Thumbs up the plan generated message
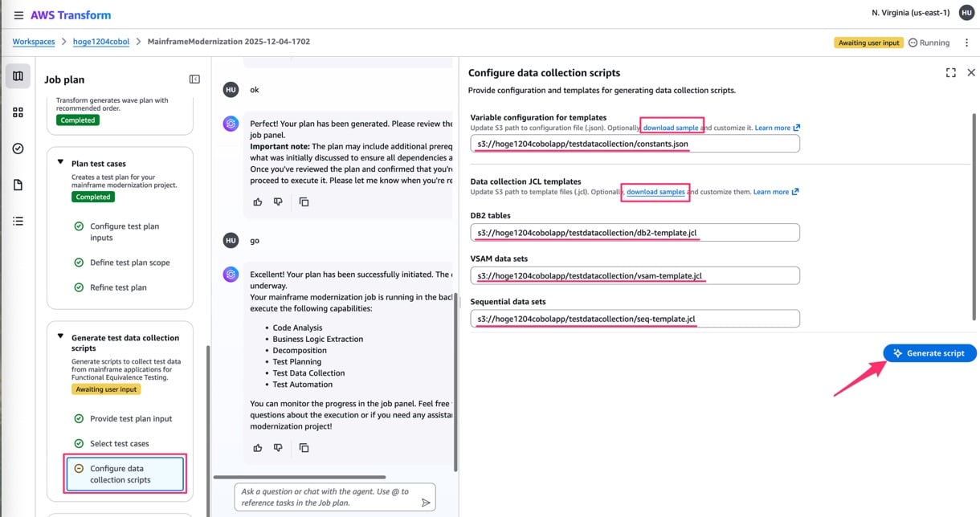This screenshot has width=980, height=517. coord(257,202)
